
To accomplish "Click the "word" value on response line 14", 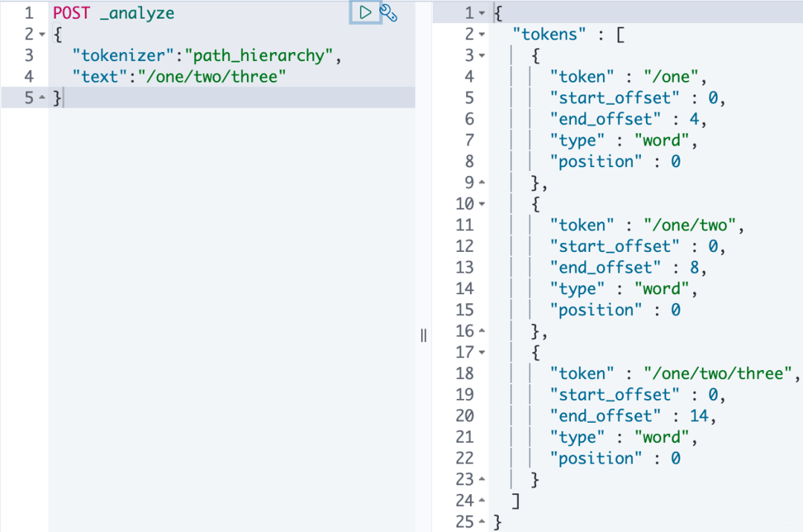I will 662,288.
